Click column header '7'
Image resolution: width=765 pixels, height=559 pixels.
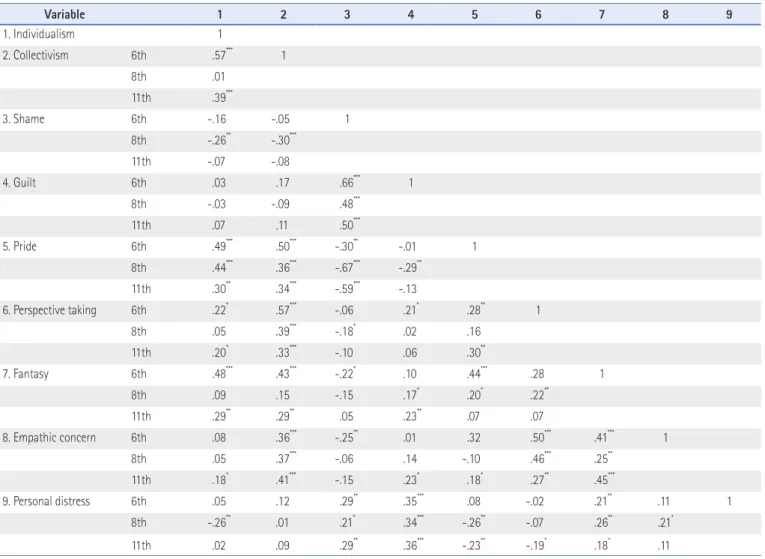(x=602, y=15)
